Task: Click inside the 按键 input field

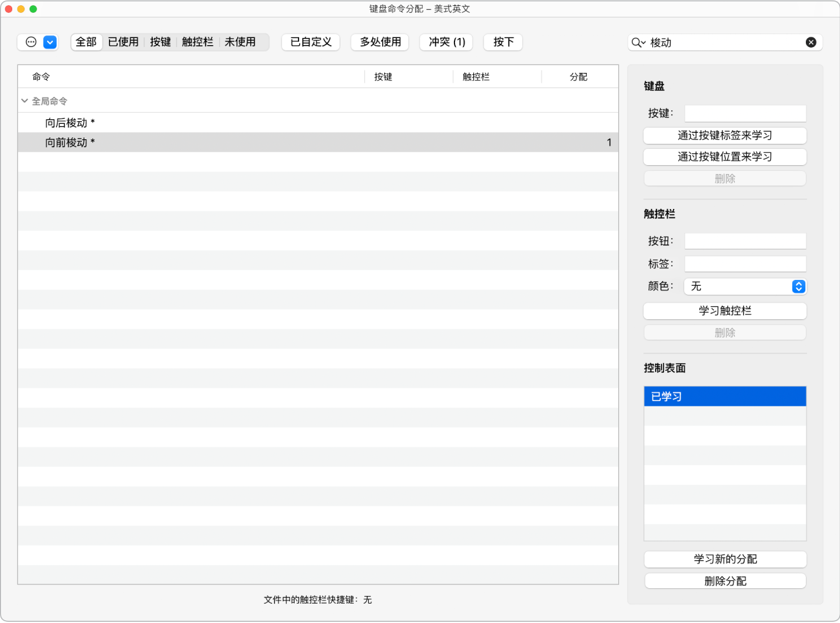Action: pyautogui.click(x=745, y=113)
